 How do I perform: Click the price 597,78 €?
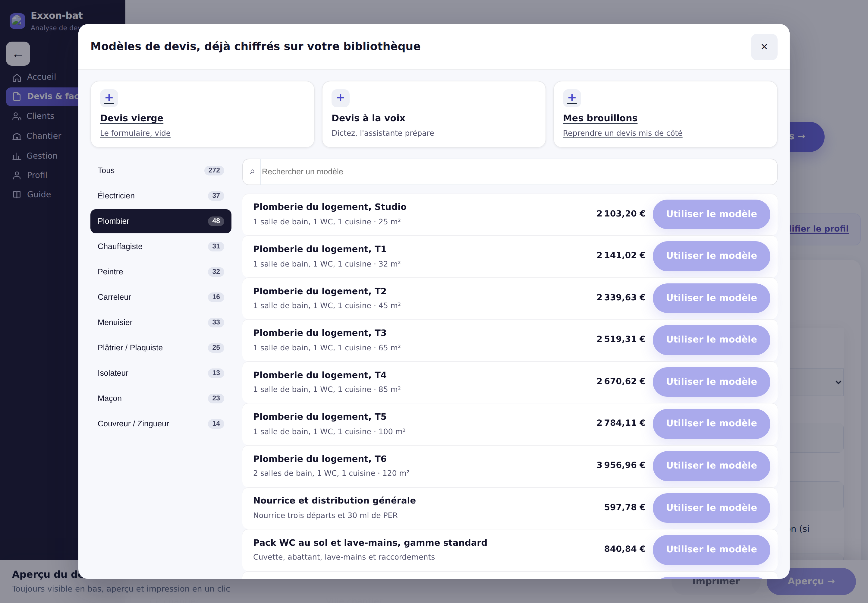pos(624,507)
